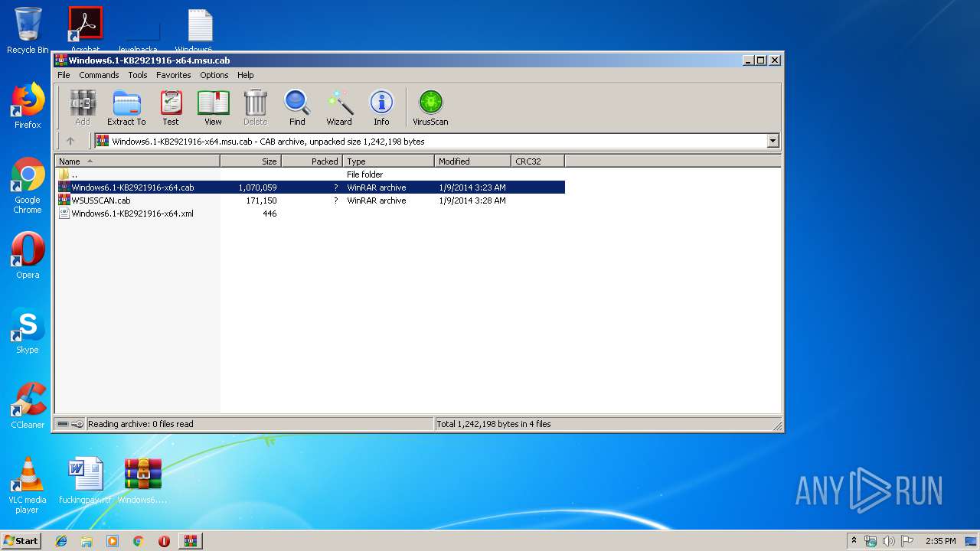The height and width of the screenshot is (551, 980).
Task: Sort by Type column header
Action: coord(389,161)
